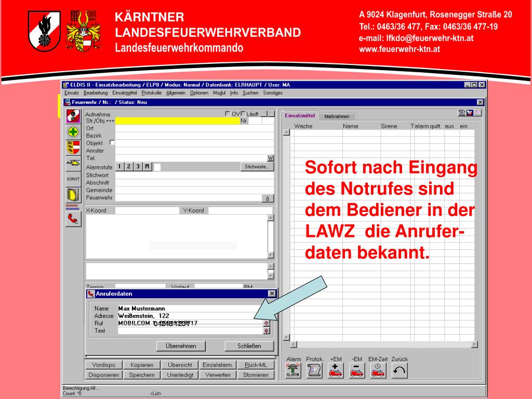Click the Stornieren button
The image size is (532, 399).
[256, 375]
